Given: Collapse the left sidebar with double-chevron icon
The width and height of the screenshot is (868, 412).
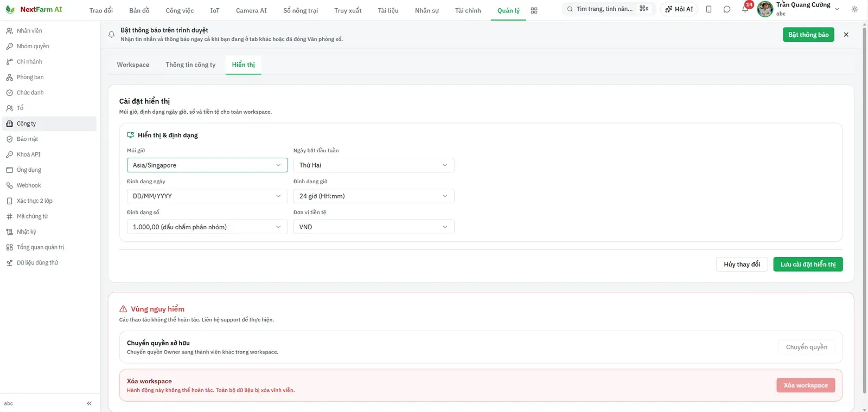Looking at the screenshot, I should tap(89, 403).
